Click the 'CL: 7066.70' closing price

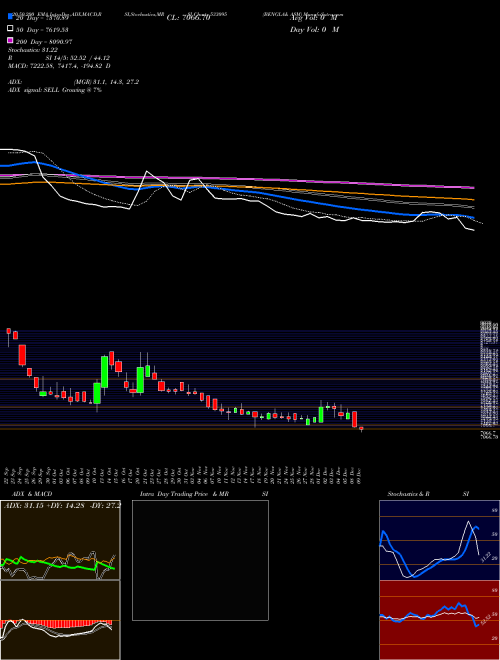click(188, 18)
